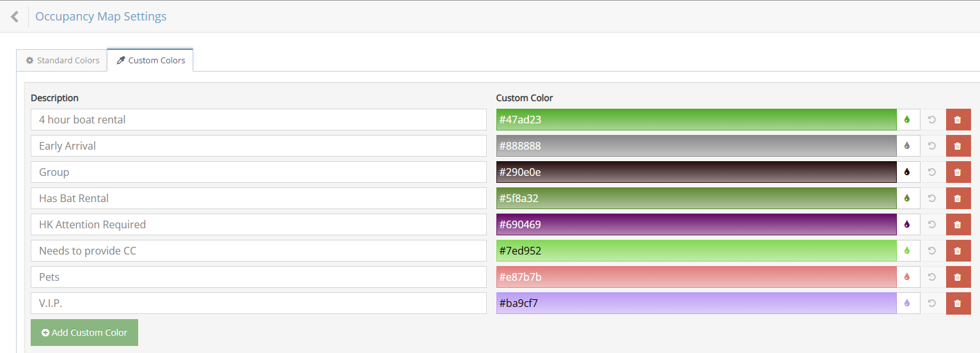The image size is (980, 353).
Task: Open color picker droplet for 4 hour boat rental
Action: pos(907,120)
